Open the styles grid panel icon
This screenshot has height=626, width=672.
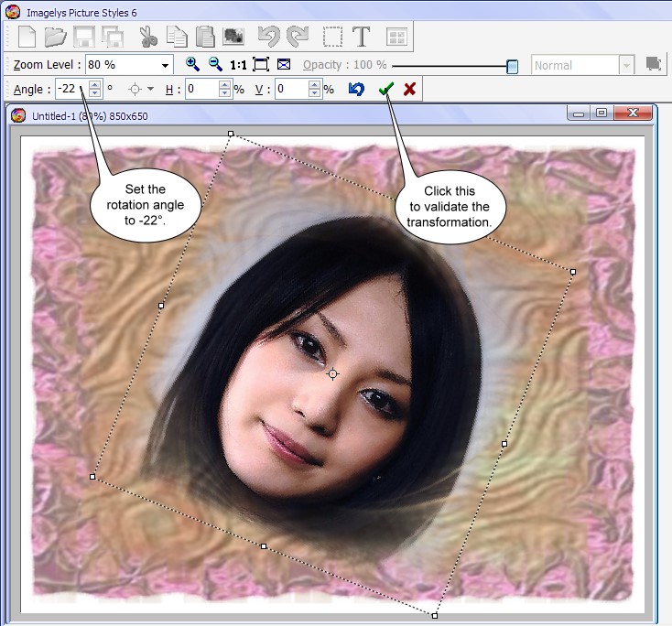396,37
